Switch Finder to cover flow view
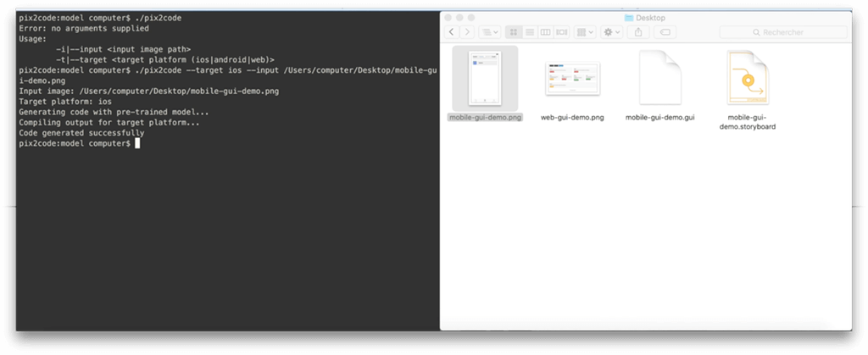The width and height of the screenshot is (868, 355). coord(561,32)
